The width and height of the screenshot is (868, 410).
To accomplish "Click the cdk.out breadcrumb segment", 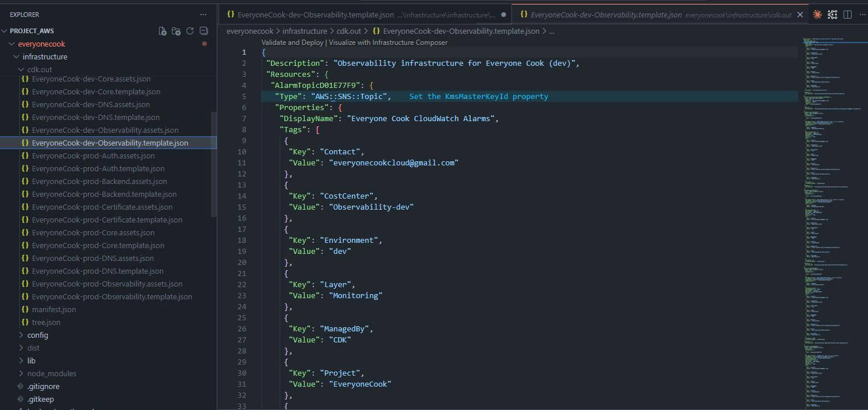I will tap(348, 31).
